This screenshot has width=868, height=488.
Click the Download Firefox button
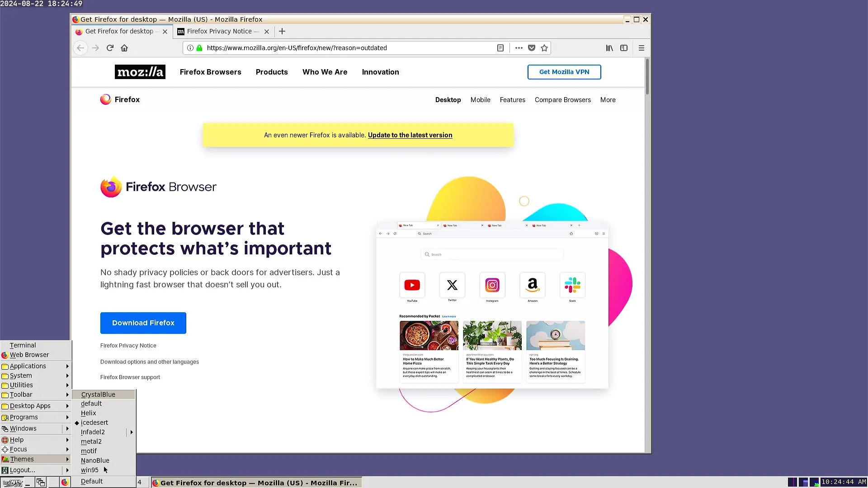tap(143, 323)
